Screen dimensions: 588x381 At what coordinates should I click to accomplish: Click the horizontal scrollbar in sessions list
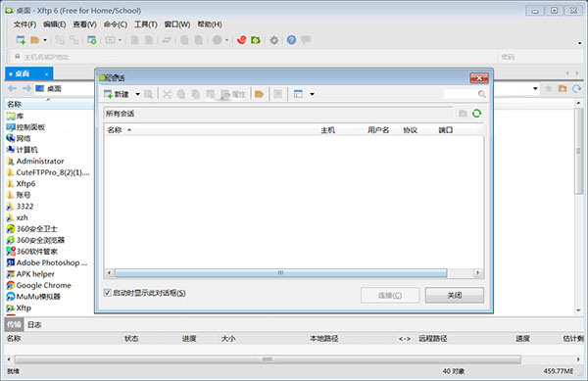[280, 272]
